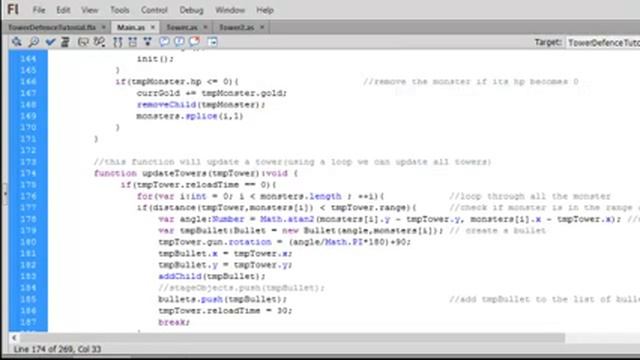Click the 'init();' code line
Image resolution: width=640 pixels, height=360 pixels.
click(x=155, y=59)
